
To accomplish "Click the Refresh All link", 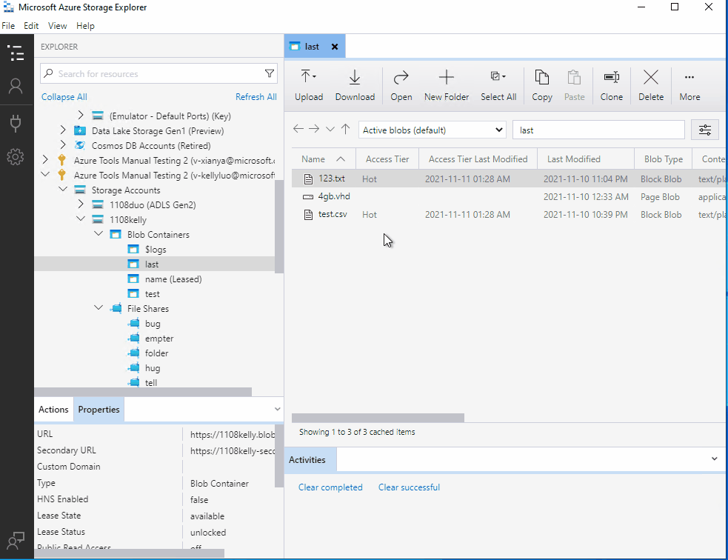I will click(256, 96).
